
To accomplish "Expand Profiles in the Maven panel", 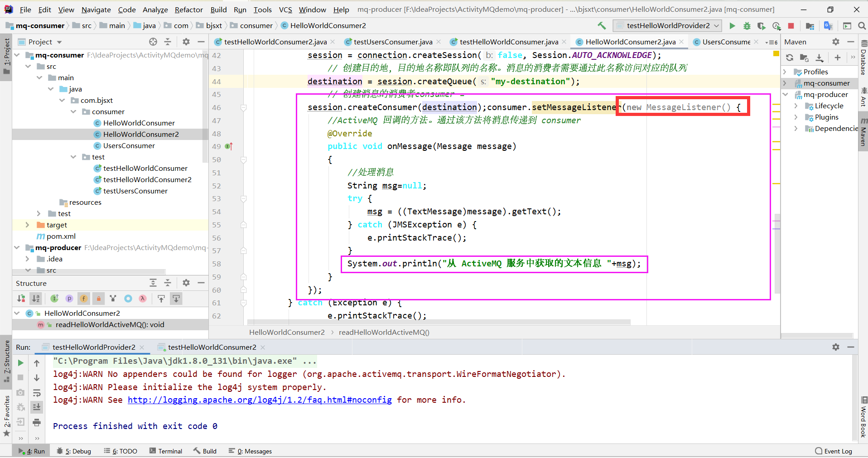I will pyautogui.click(x=785, y=72).
